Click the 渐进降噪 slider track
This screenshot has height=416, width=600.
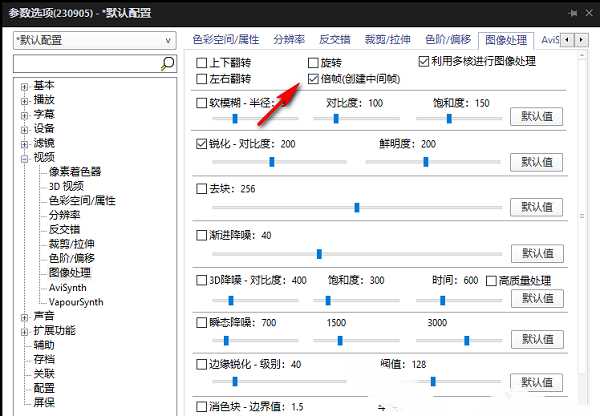click(357, 254)
